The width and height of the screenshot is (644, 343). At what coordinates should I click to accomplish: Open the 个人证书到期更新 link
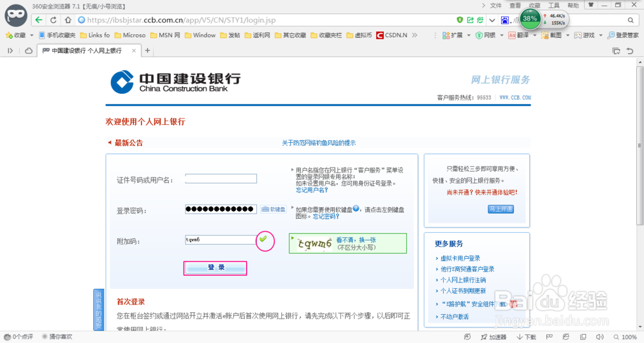463,291
